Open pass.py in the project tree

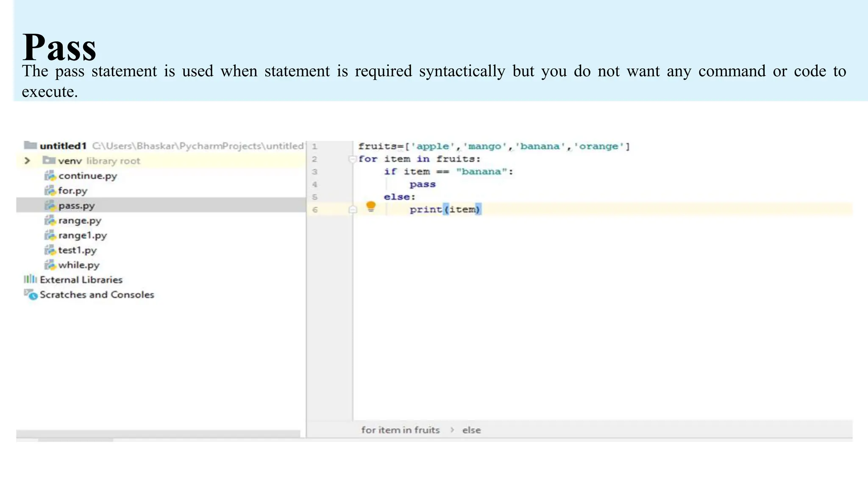tap(76, 205)
